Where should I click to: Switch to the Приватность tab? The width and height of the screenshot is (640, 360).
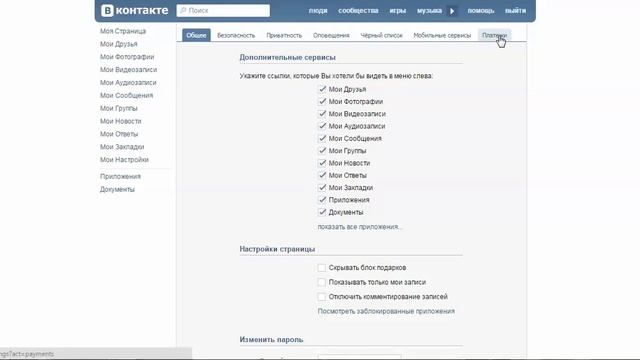284,36
